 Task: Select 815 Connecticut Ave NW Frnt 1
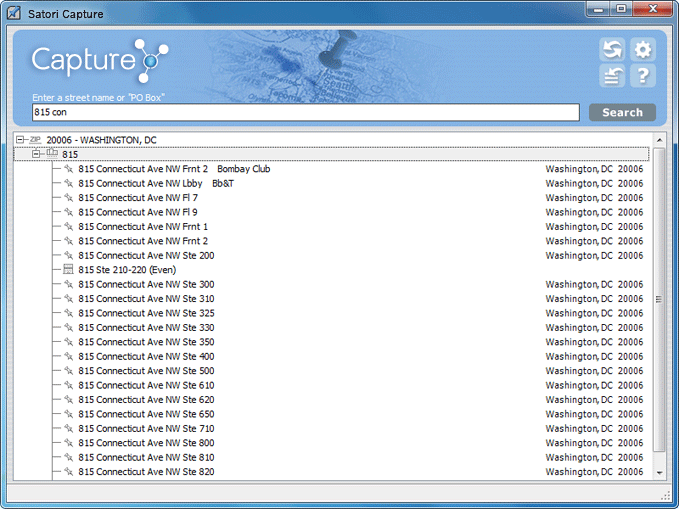(x=143, y=227)
